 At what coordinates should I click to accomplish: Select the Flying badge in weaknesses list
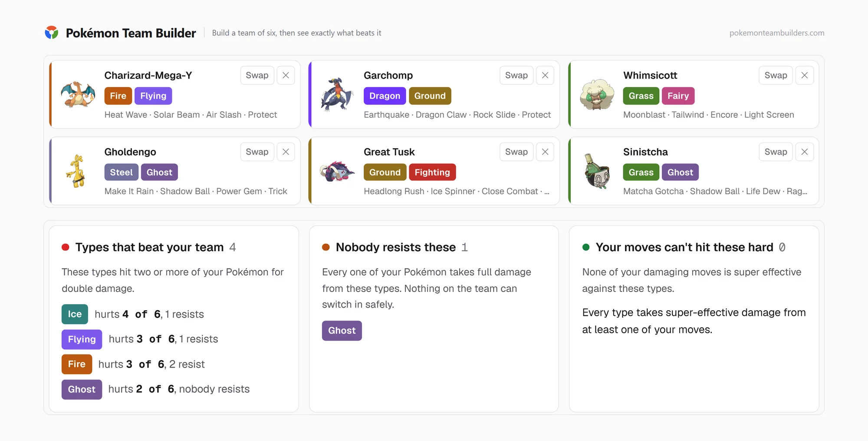point(82,339)
